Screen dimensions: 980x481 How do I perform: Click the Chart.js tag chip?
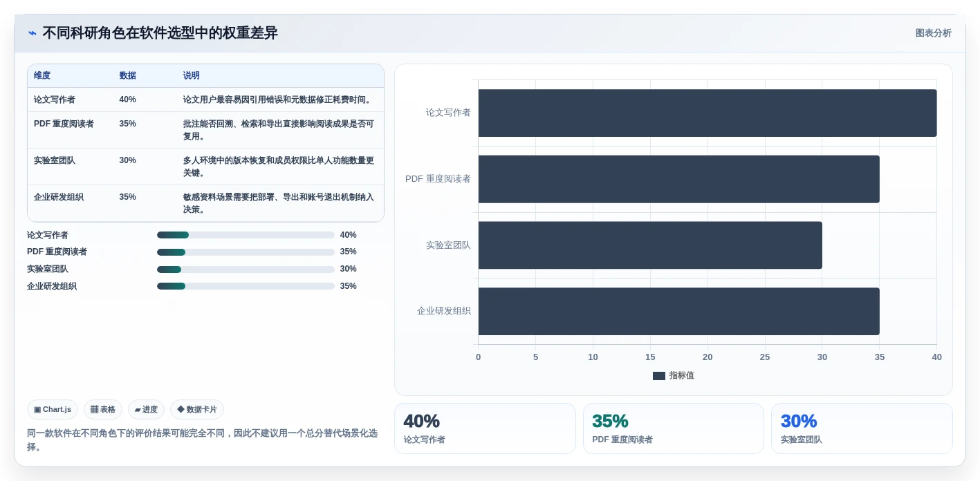pyautogui.click(x=53, y=409)
